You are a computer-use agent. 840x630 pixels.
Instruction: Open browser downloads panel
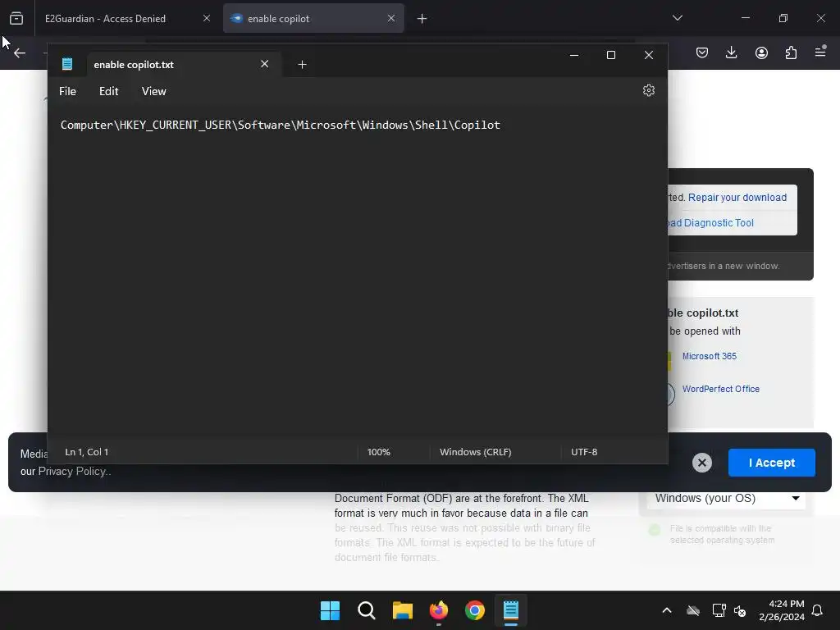pyautogui.click(x=731, y=52)
